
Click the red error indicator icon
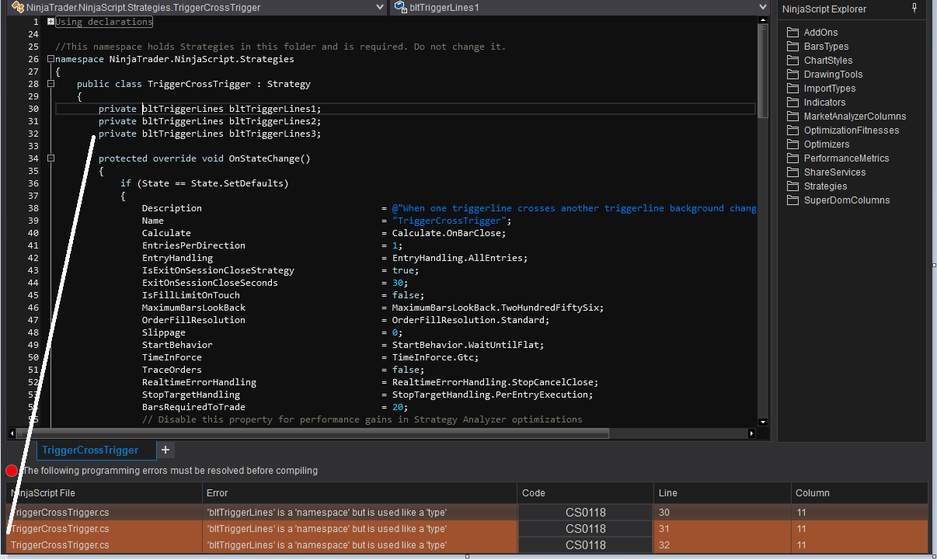point(12,471)
